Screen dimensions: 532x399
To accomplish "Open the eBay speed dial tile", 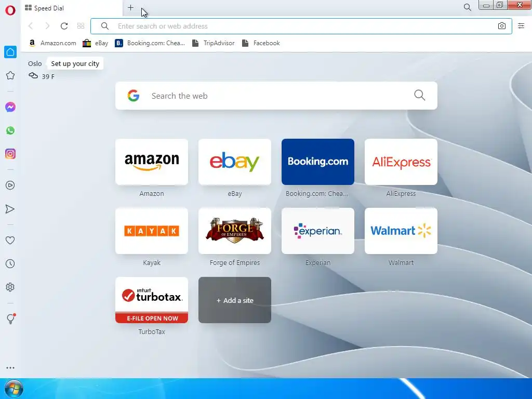I will tap(235, 162).
